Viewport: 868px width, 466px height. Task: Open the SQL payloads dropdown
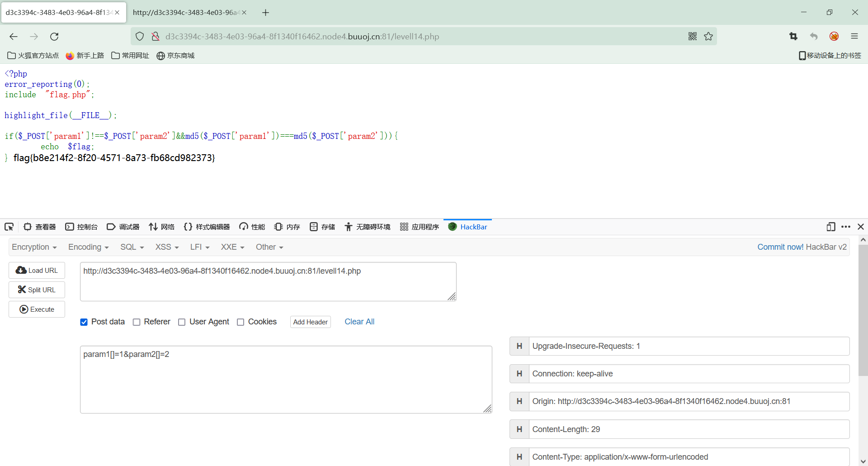131,247
